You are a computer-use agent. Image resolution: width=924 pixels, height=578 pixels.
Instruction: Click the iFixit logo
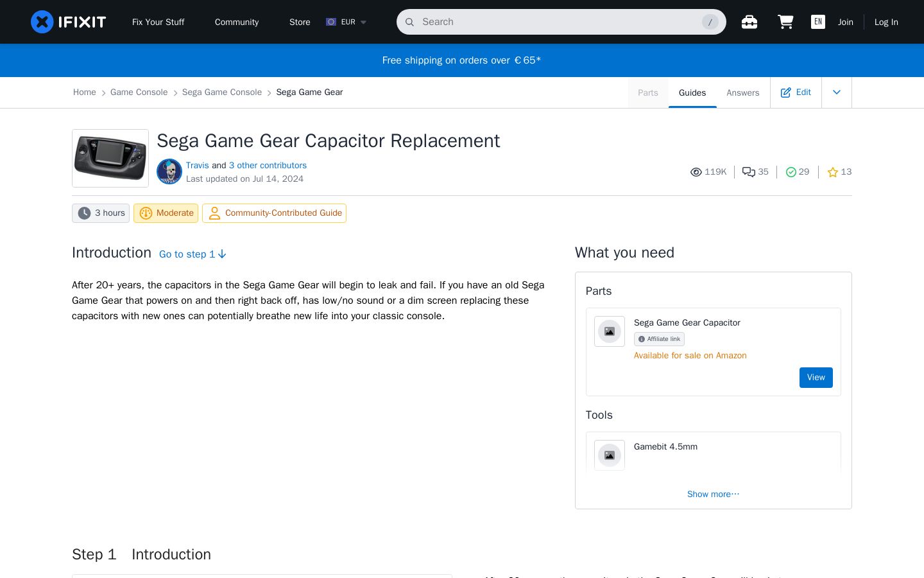[x=68, y=22]
